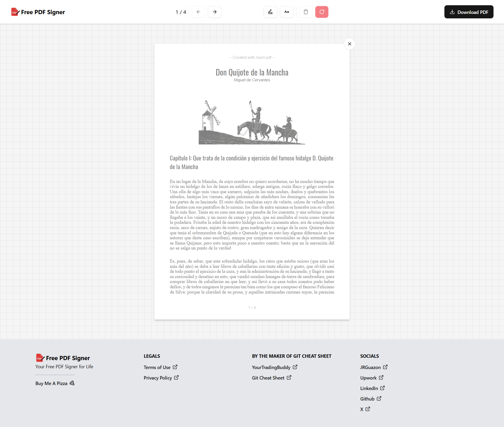Click external icon next to JRGuazon

tap(385, 367)
